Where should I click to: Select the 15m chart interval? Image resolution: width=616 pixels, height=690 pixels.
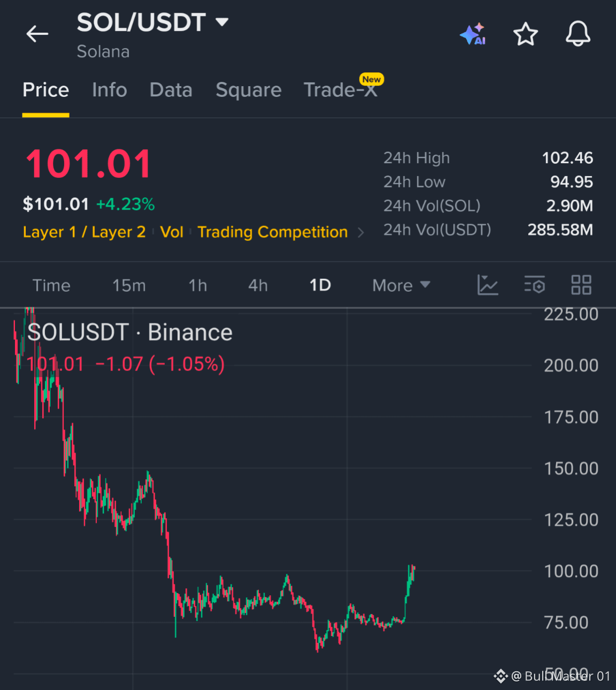pyautogui.click(x=129, y=285)
